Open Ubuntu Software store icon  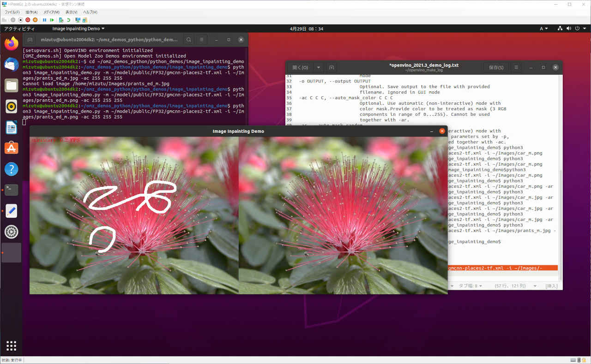pyautogui.click(x=11, y=148)
